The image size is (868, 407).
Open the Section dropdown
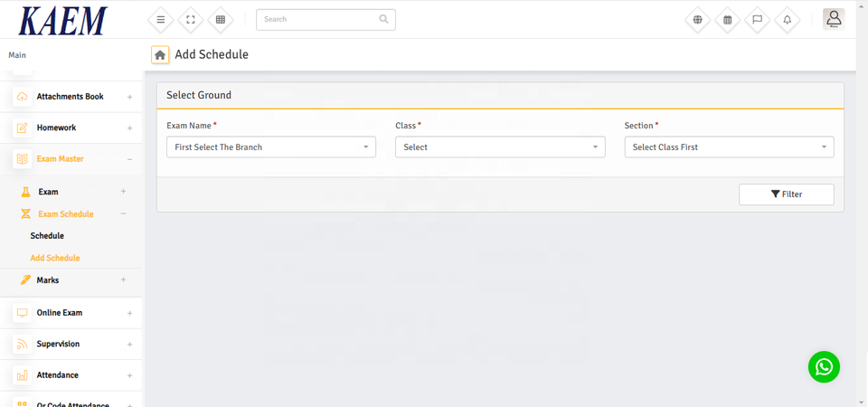click(729, 147)
